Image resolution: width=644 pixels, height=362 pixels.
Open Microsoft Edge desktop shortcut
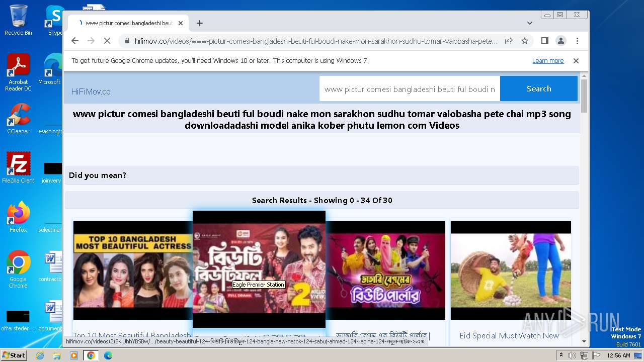coord(51,69)
